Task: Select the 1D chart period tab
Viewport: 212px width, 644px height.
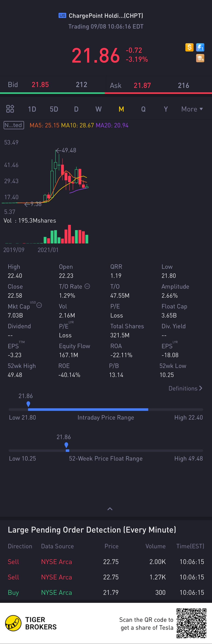Action: coord(32,109)
